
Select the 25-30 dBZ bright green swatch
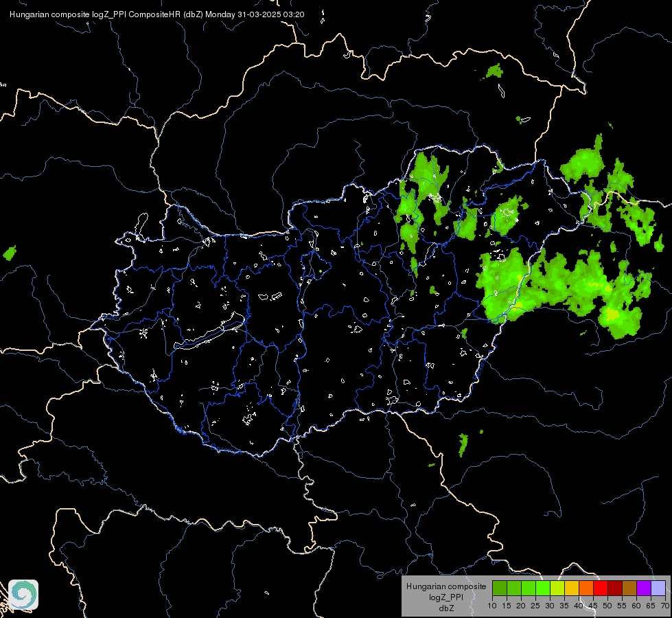click(x=543, y=588)
